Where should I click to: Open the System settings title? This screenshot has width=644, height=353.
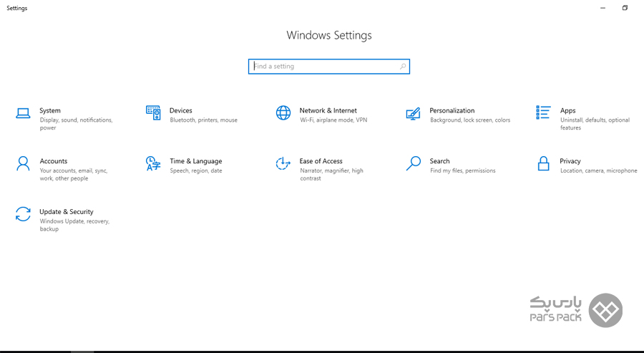point(49,110)
